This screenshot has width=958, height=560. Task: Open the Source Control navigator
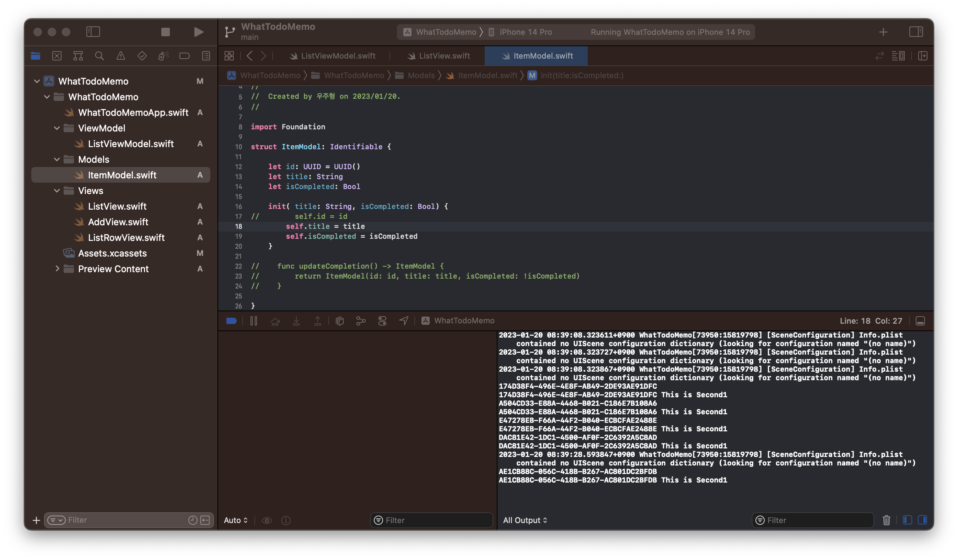click(56, 56)
